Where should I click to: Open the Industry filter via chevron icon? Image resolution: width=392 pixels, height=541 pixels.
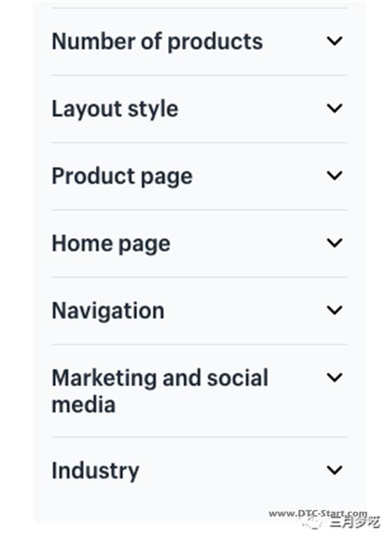coord(334,470)
